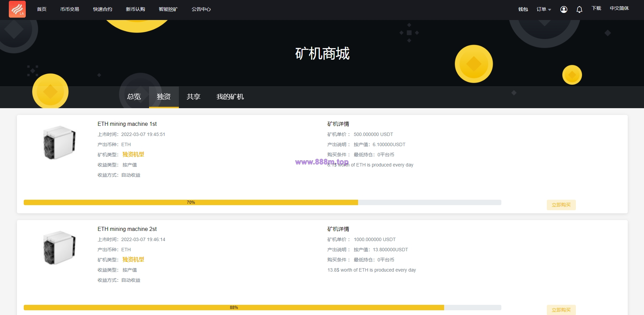Open the 钱包 wallet link
Image resolution: width=644 pixels, height=315 pixels.
click(523, 9)
